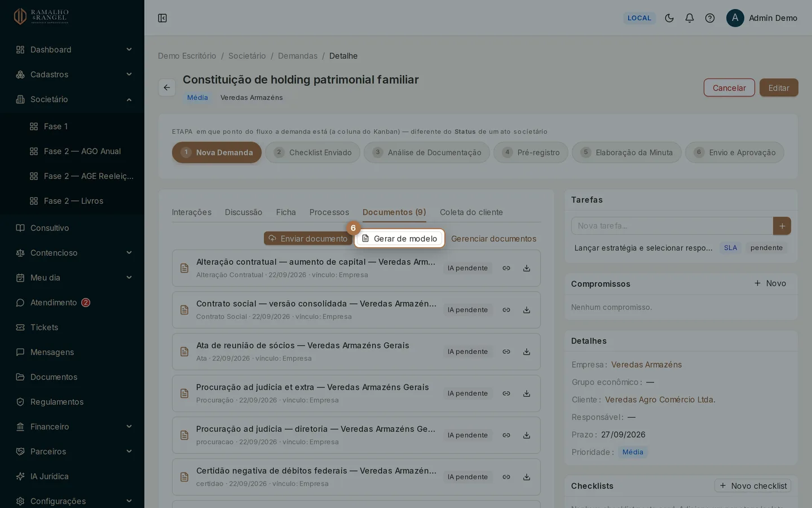
Task: Switch to the Ficha tab
Action: coord(286,212)
